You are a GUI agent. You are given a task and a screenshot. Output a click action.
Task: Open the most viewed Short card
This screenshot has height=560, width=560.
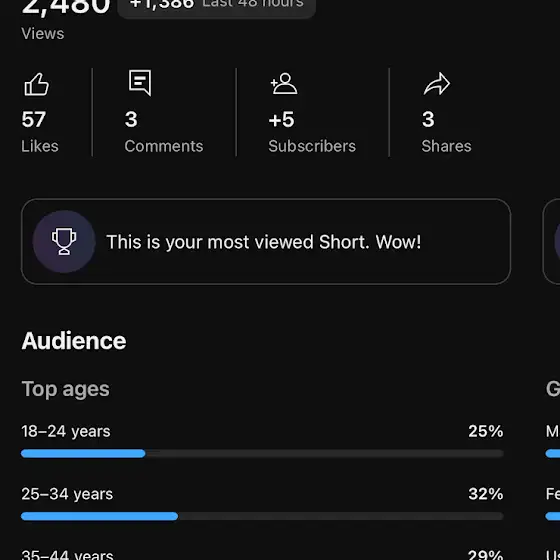[x=266, y=242]
